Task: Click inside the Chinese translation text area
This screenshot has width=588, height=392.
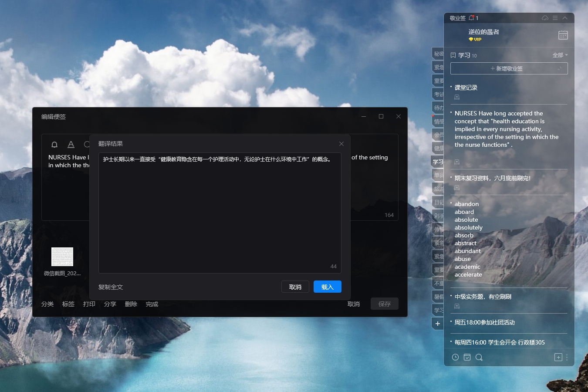Action: coord(220,213)
